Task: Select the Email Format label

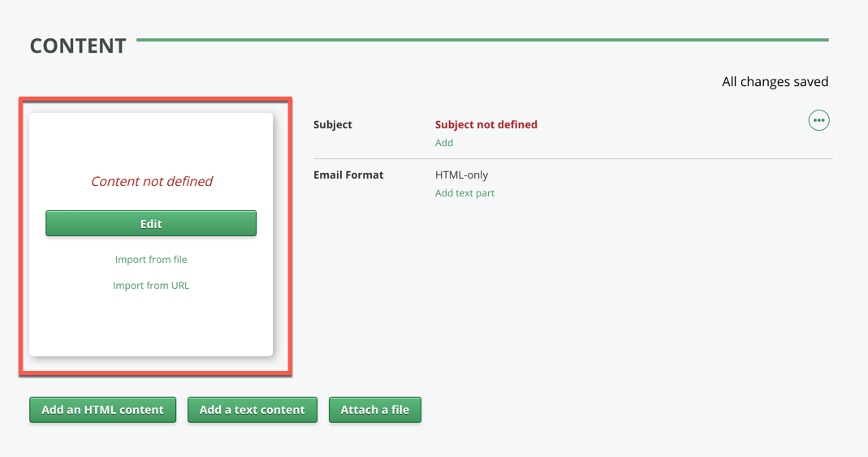Action: click(348, 175)
